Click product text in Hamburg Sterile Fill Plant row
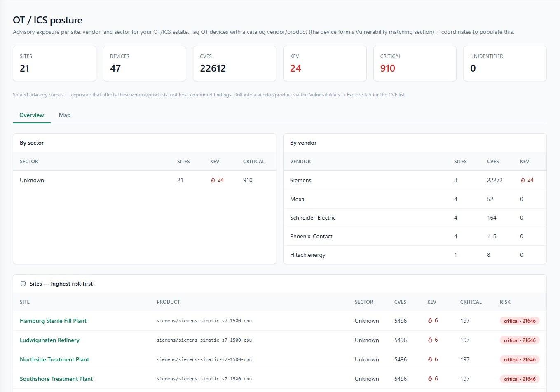This screenshot has width=560, height=392. (x=204, y=321)
